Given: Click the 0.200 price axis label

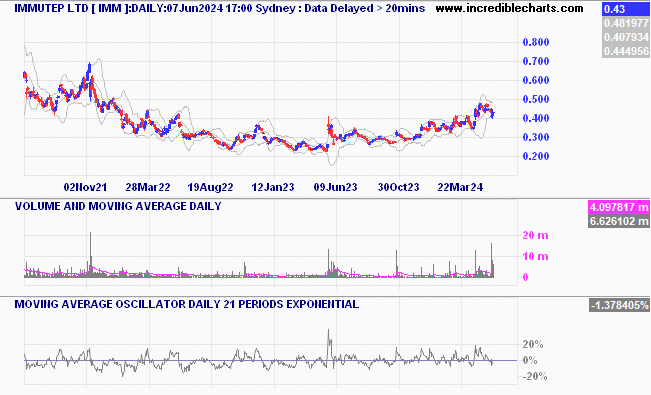Looking at the screenshot, I should (536, 156).
